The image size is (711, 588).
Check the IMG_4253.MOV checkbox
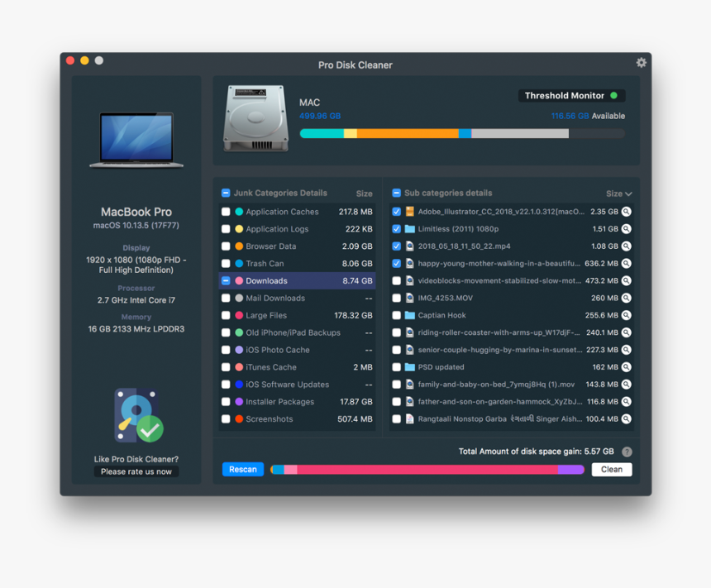pos(396,298)
